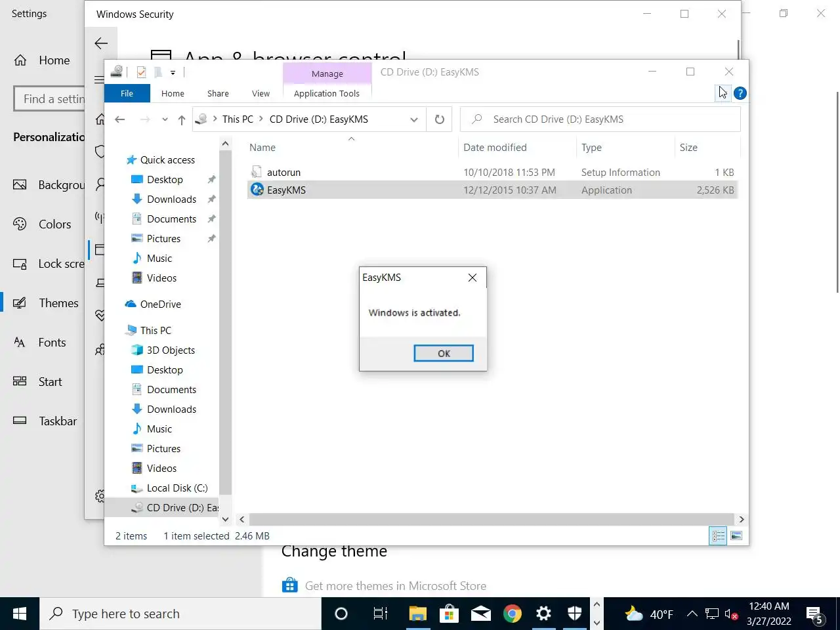Show hidden system tray icons
This screenshot has height=630, width=840.
tap(692, 614)
